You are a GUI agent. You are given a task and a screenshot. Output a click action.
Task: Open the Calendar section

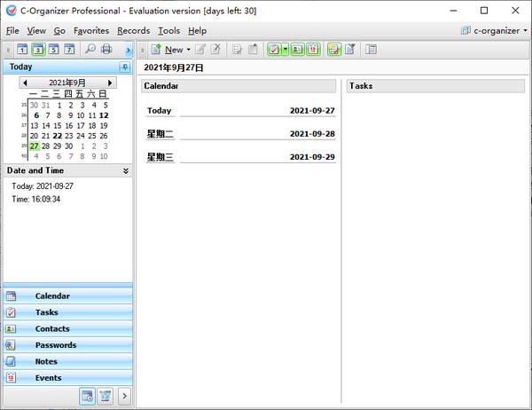point(68,296)
